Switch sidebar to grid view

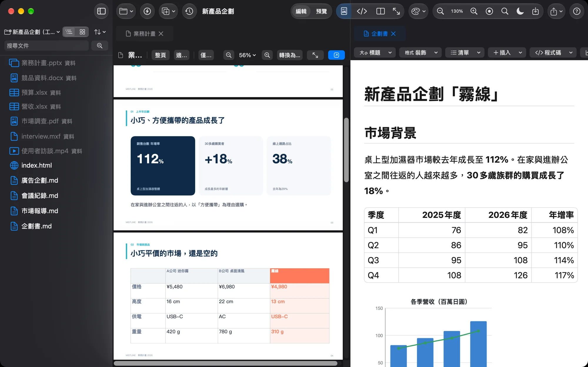click(82, 32)
